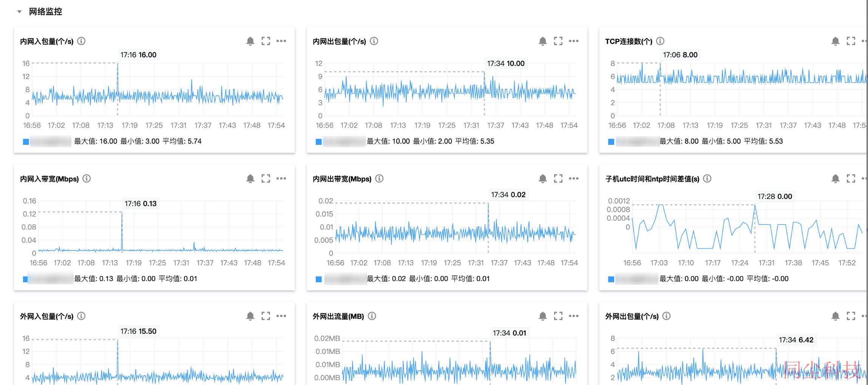The image size is (868, 385).
Task: Set alarm bell on 外网出流量 chart
Action: tap(543, 316)
